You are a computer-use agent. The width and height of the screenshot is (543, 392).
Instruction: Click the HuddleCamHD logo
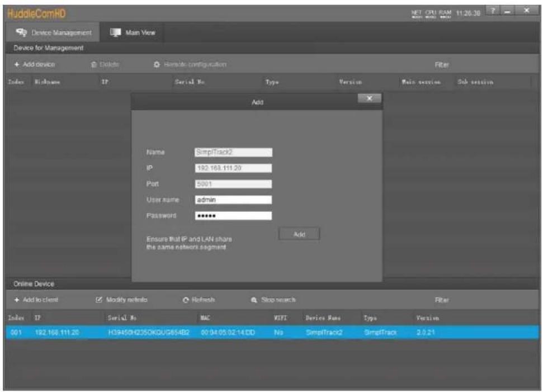[x=36, y=13]
